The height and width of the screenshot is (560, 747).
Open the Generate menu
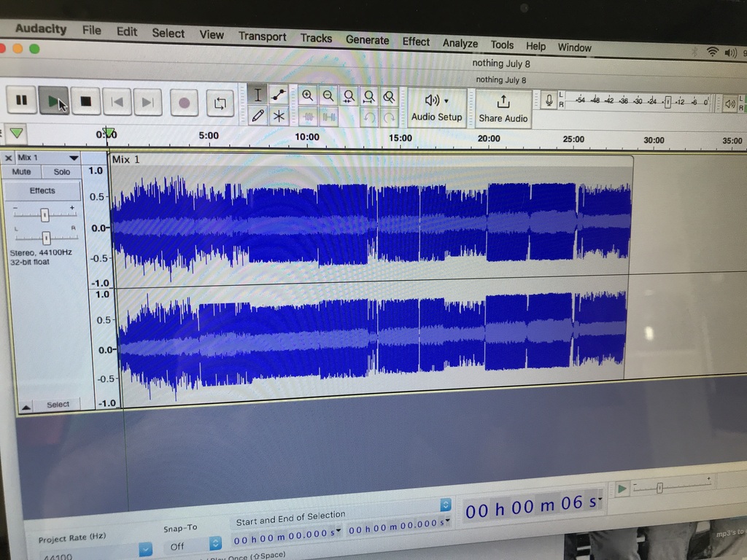pos(368,40)
